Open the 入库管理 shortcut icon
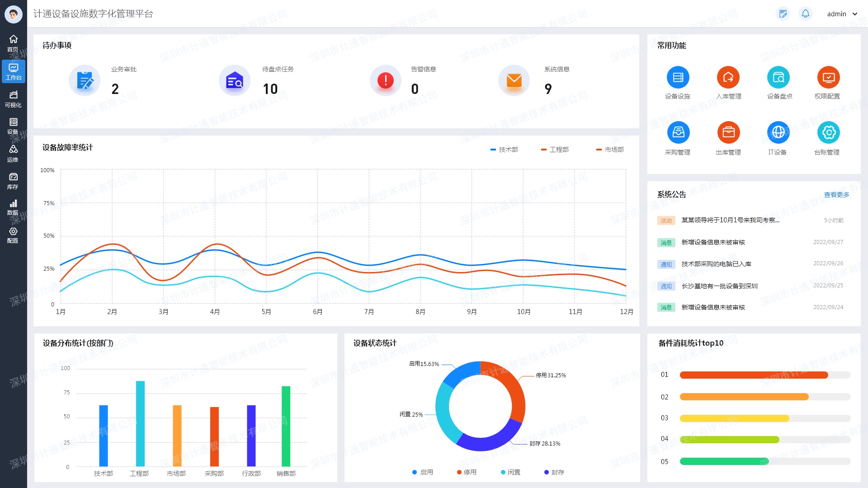Image resolution: width=868 pixels, height=488 pixels. point(728,78)
